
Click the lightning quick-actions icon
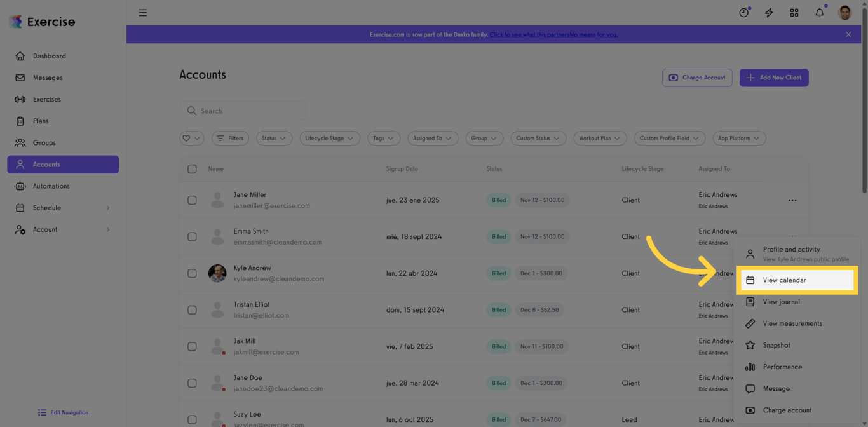pos(769,12)
